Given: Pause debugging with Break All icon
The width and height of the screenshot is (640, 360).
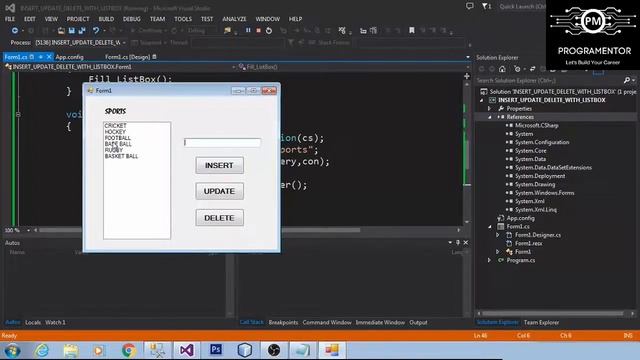Looking at the screenshot, I should (x=248, y=31).
